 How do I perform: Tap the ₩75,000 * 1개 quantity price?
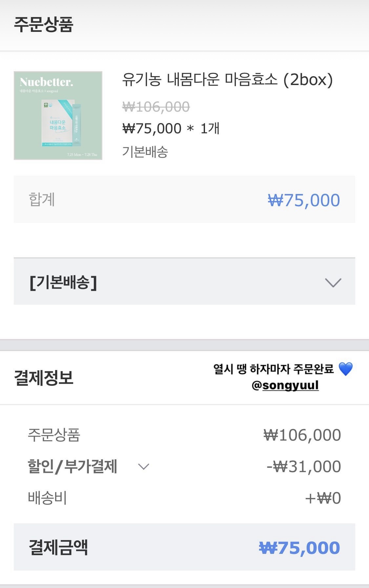(171, 128)
